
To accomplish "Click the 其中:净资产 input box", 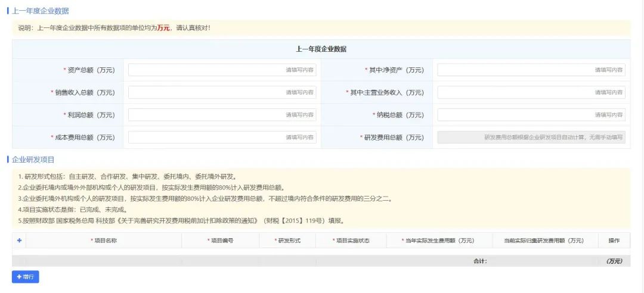I will tap(531, 70).
